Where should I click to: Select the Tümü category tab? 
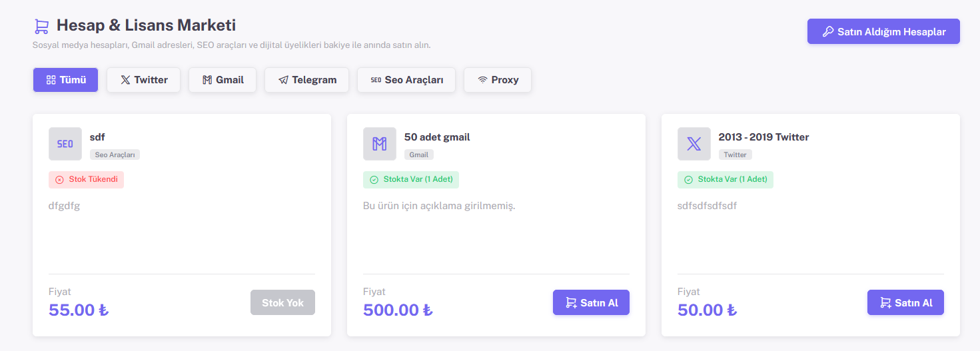66,80
